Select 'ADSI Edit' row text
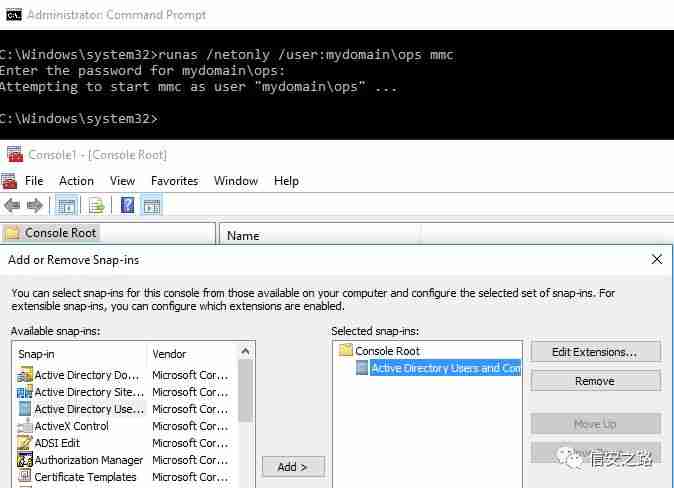 point(57,443)
